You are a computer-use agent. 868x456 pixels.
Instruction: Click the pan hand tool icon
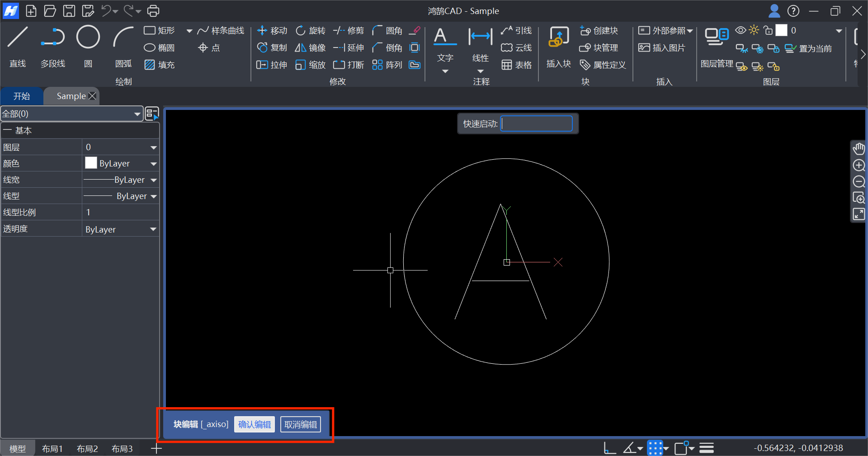click(859, 148)
